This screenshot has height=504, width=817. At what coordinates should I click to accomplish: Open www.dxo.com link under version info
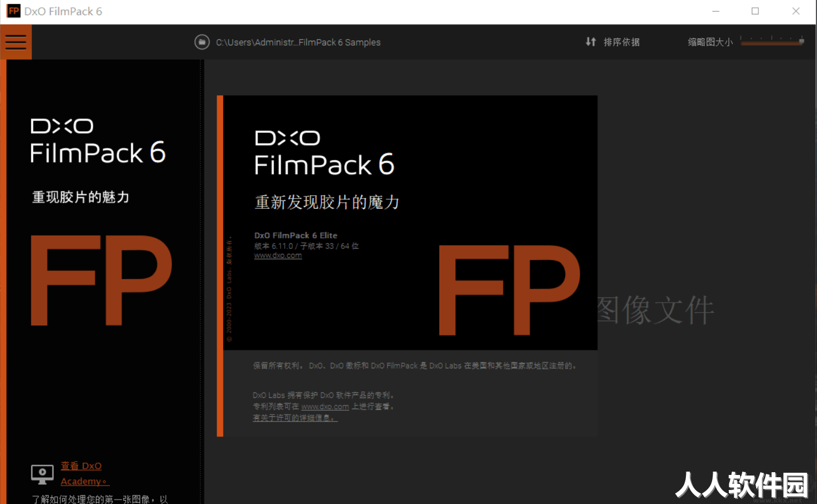[278, 256]
